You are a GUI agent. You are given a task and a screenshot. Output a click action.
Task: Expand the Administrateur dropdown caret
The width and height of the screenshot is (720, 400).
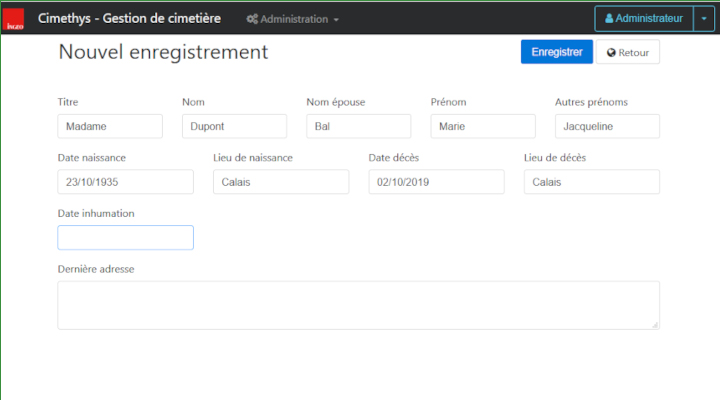704,18
